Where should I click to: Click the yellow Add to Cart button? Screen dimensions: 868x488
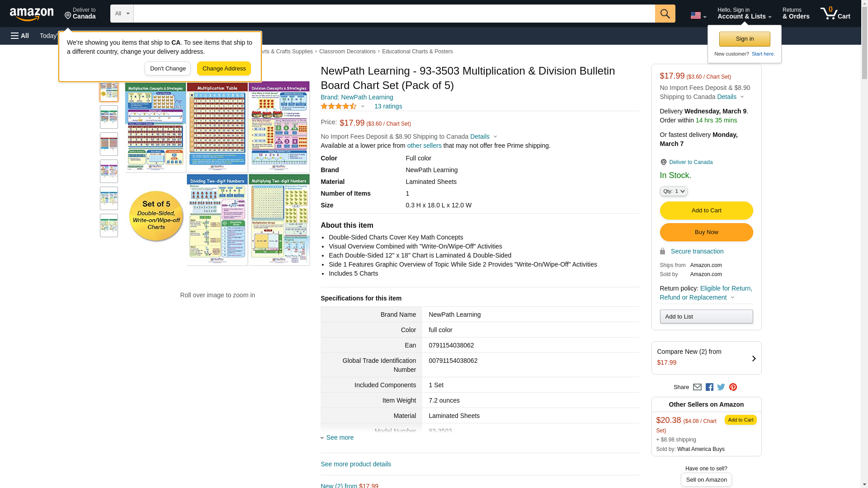[x=706, y=211]
